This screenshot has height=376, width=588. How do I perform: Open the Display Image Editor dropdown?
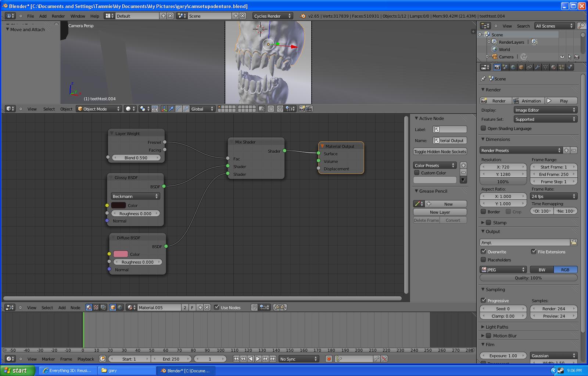(545, 110)
